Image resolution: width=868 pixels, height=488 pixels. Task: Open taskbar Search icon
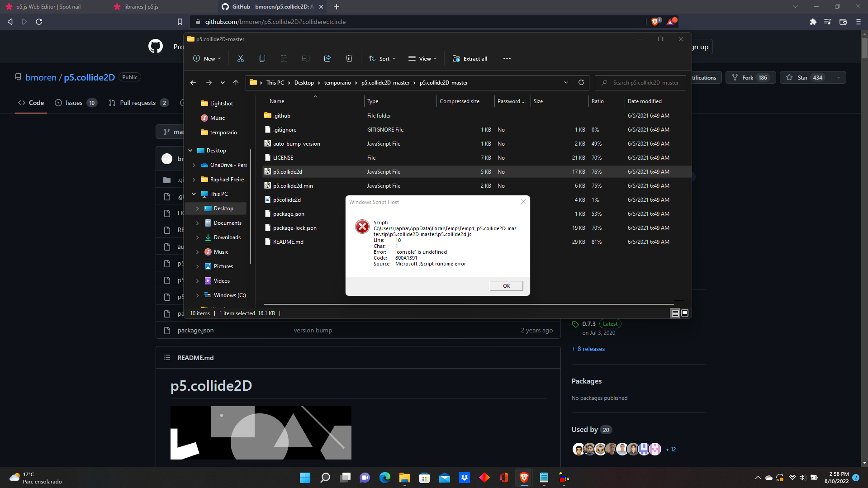click(325, 478)
